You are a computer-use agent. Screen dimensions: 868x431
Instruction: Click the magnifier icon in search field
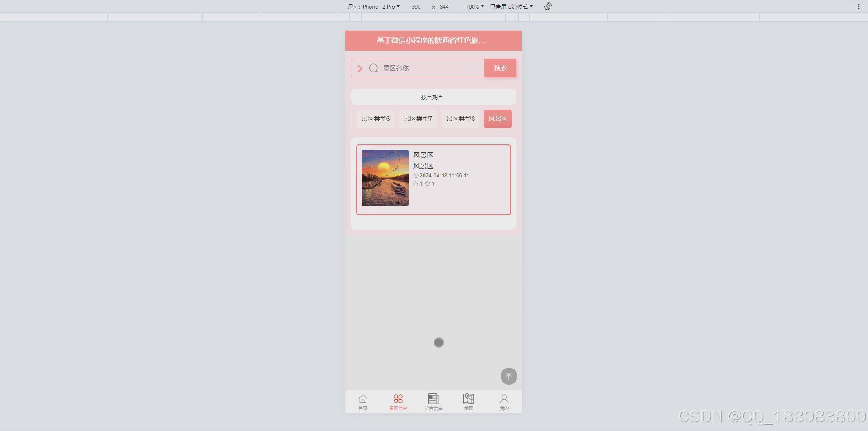[x=373, y=68]
